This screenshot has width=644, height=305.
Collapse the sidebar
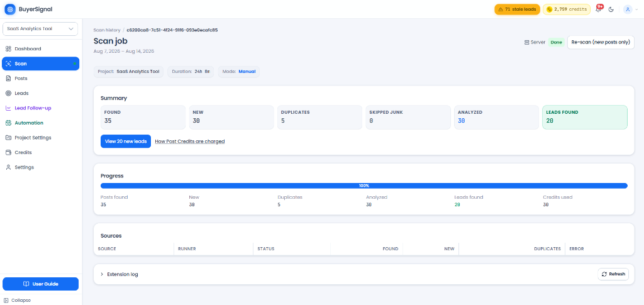[17, 300]
